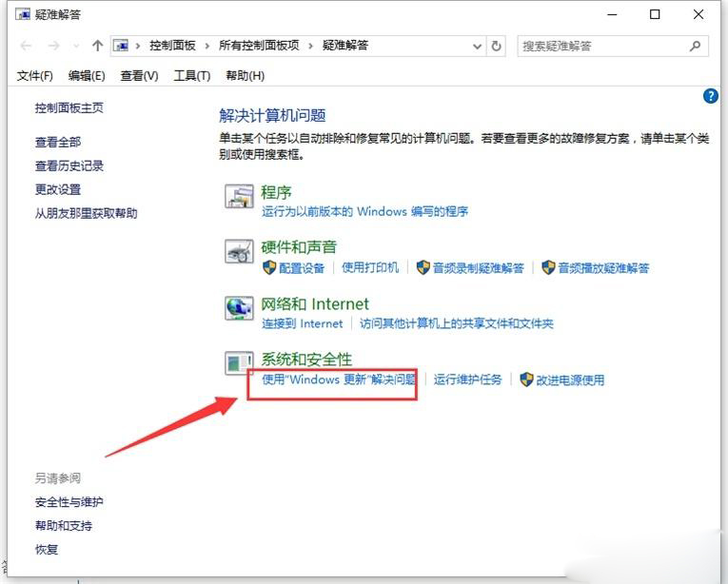This screenshot has width=728, height=584.
Task: Go up one folder level
Action: (x=97, y=46)
